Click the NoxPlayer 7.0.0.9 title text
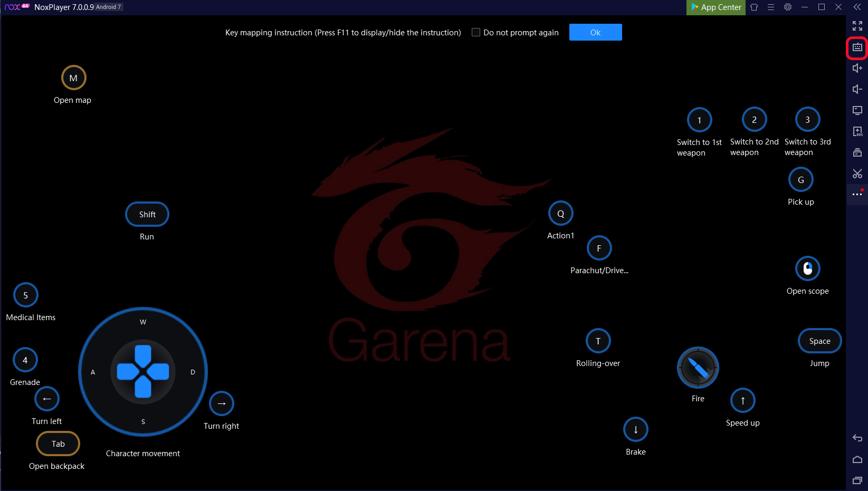 [64, 7]
